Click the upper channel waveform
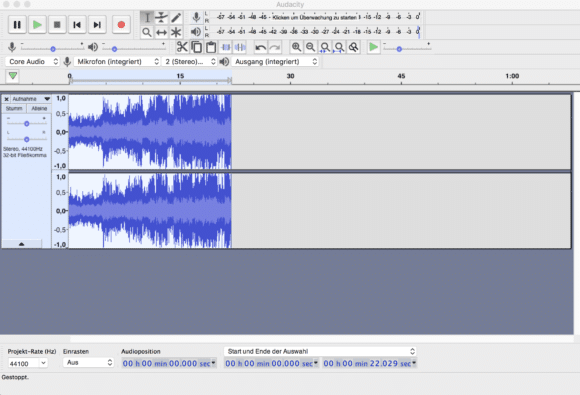The width and height of the screenshot is (580, 395). (150, 132)
